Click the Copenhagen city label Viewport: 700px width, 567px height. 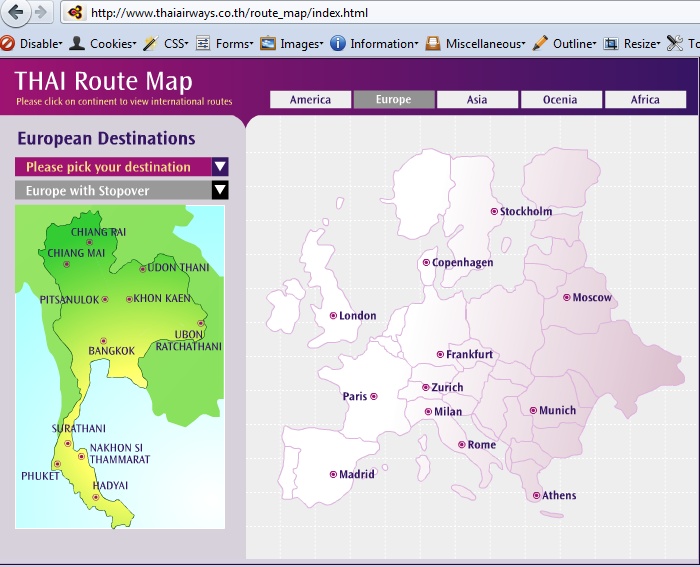[462, 263]
